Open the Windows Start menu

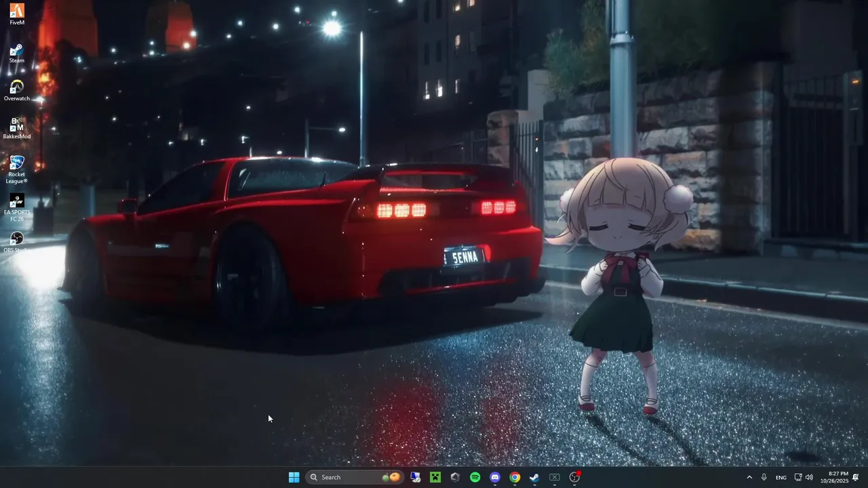coord(294,477)
